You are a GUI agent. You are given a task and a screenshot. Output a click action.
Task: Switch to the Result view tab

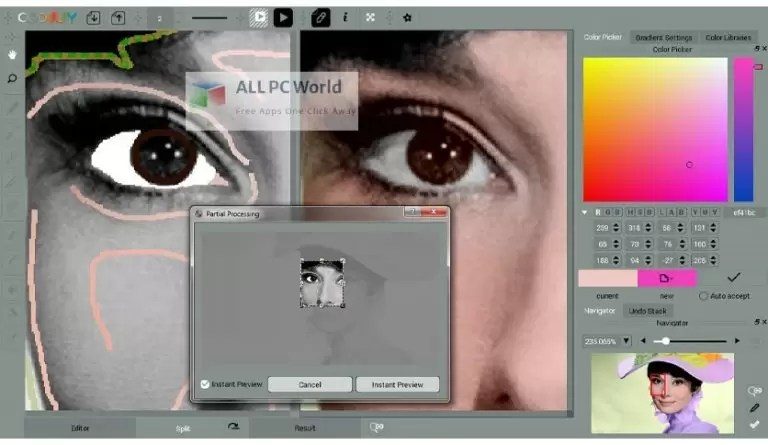pos(305,428)
